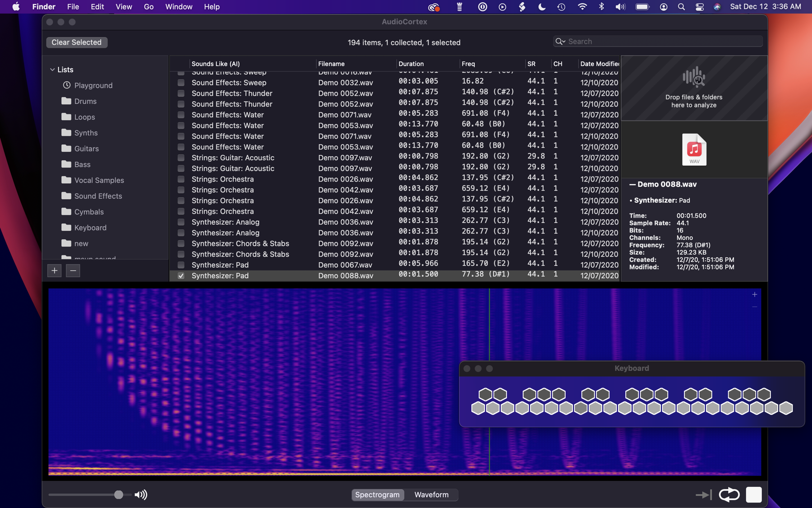Click the WAV file icon

(694, 149)
